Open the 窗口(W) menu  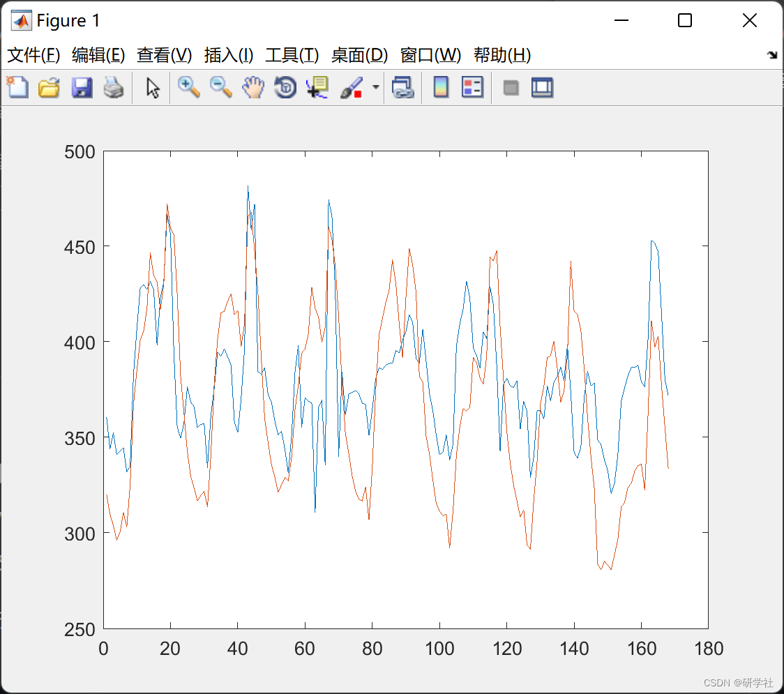click(x=430, y=54)
